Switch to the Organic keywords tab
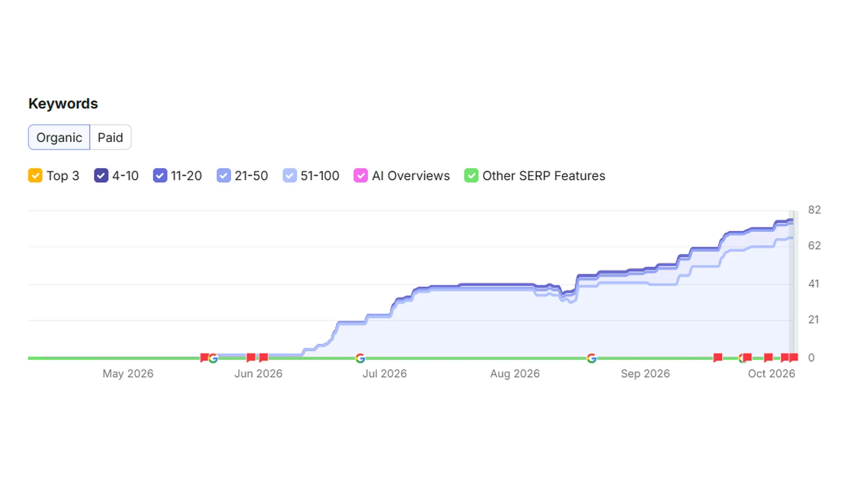Image resolution: width=868 pixels, height=488 pixels. click(x=59, y=138)
